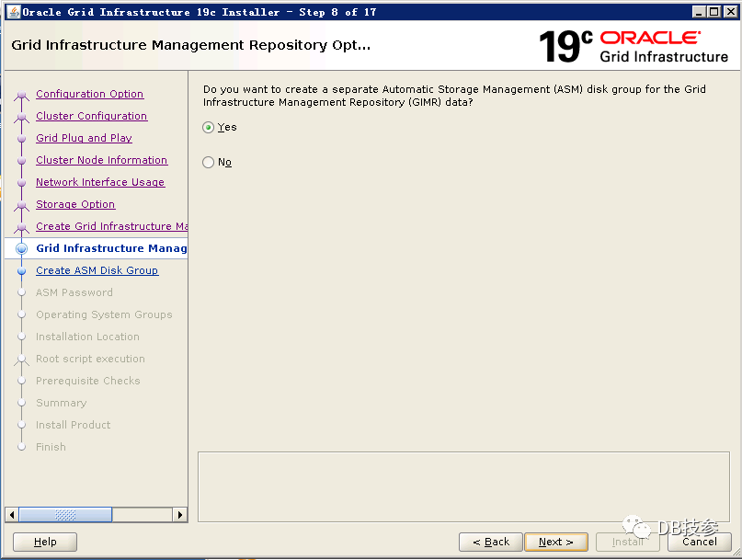This screenshot has width=742, height=560.
Task: Open the Network Interface Usage step
Action: coord(100,182)
